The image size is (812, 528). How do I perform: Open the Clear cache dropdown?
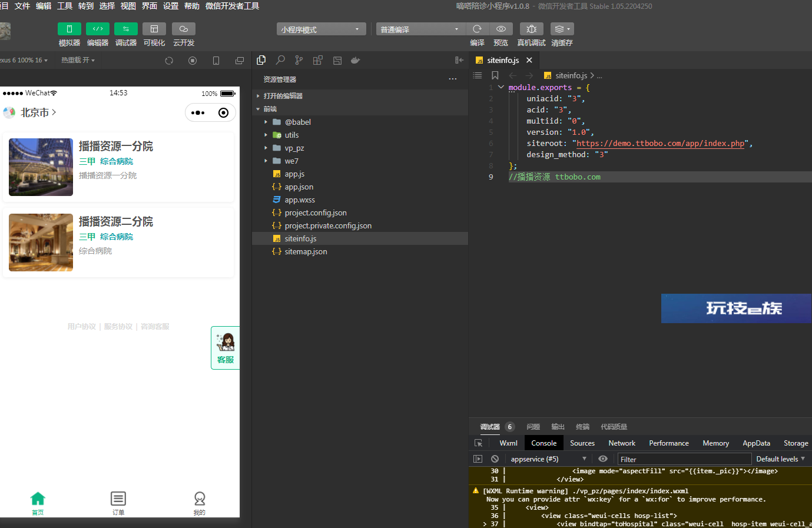click(562, 29)
